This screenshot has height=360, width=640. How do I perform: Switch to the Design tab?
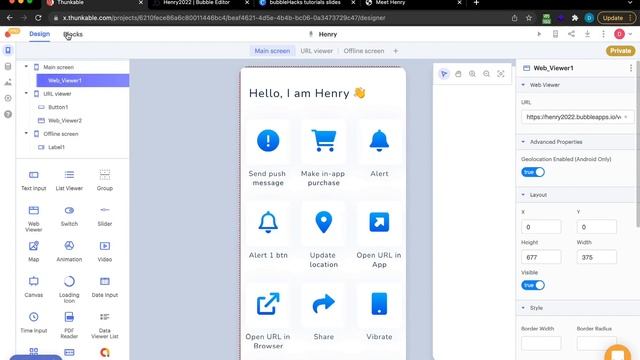(40, 34)
